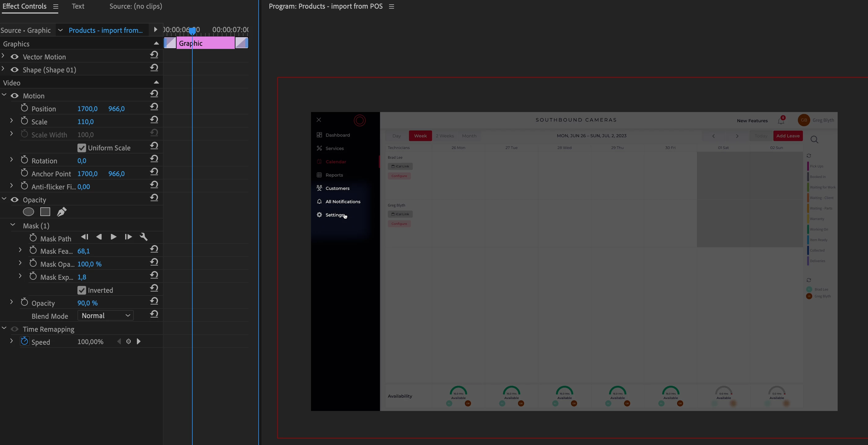The width and height of the screenshot is (868, 445).
Task: Click the Mask Feather value 68,1
Action: 84,251
